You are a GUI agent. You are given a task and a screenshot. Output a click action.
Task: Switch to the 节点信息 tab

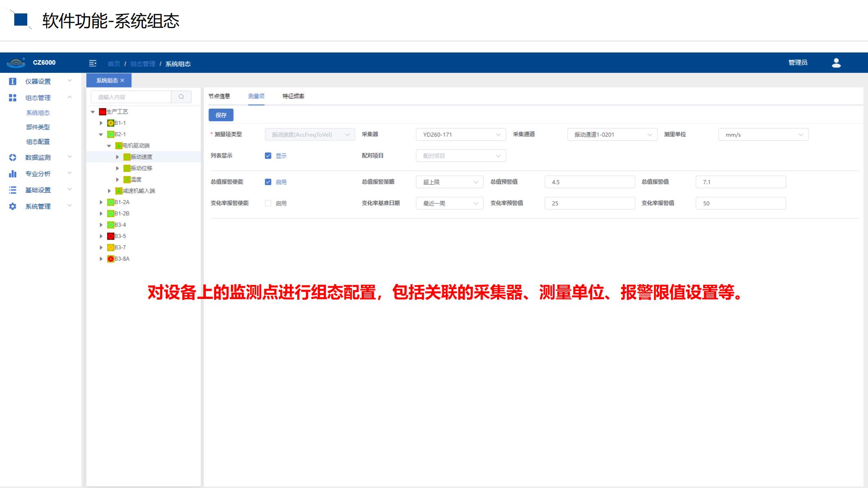point(220,96)
